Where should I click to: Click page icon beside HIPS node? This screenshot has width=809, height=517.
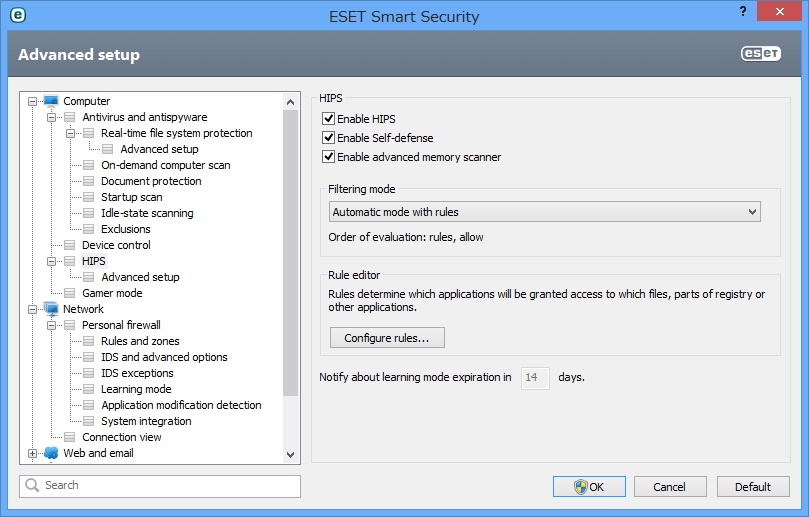click(70, 261)
